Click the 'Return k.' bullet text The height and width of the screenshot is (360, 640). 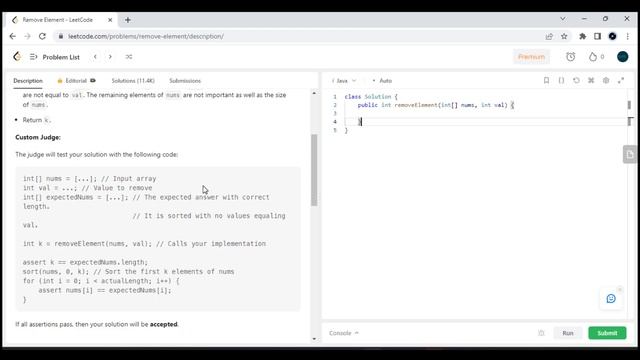(x=37, y=120)
